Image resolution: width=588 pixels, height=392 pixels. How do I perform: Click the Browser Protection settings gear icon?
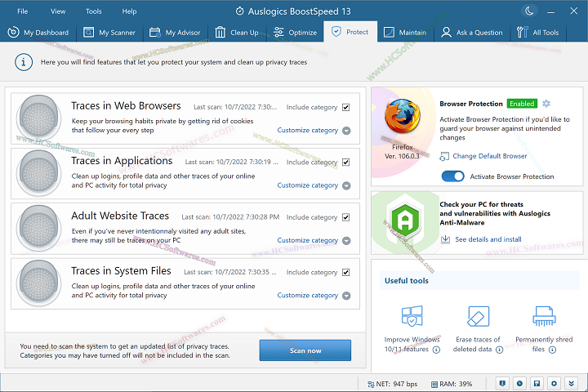click(546, 104)
